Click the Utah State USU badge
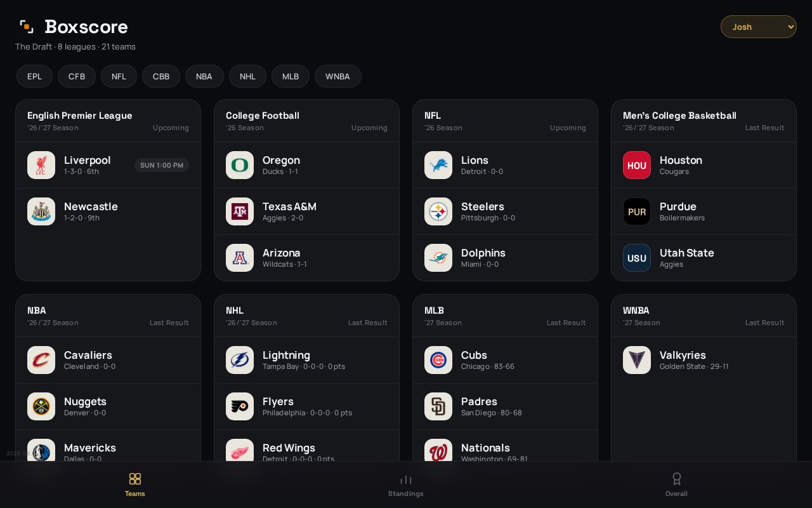Screen dimensions: 812x508 coord(637,258)
